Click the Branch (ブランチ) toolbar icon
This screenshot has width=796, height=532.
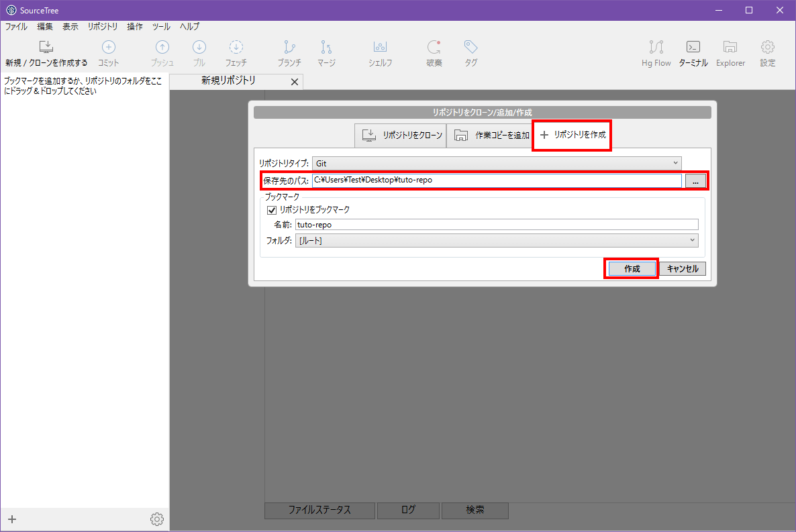[289, 47]
